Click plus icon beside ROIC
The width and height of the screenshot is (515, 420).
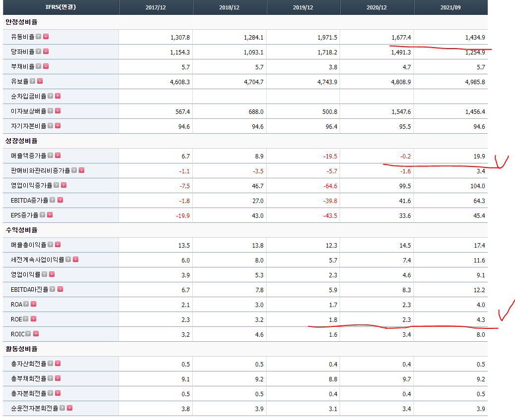[x=36, y=333]
